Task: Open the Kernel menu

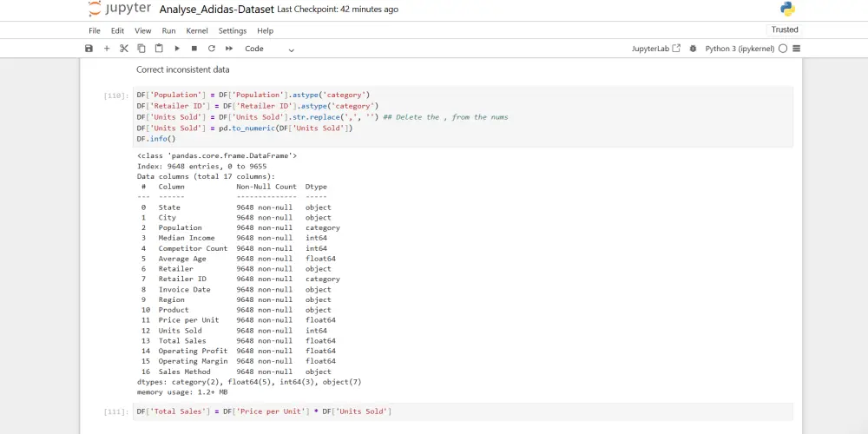Action: pos(197,31)
